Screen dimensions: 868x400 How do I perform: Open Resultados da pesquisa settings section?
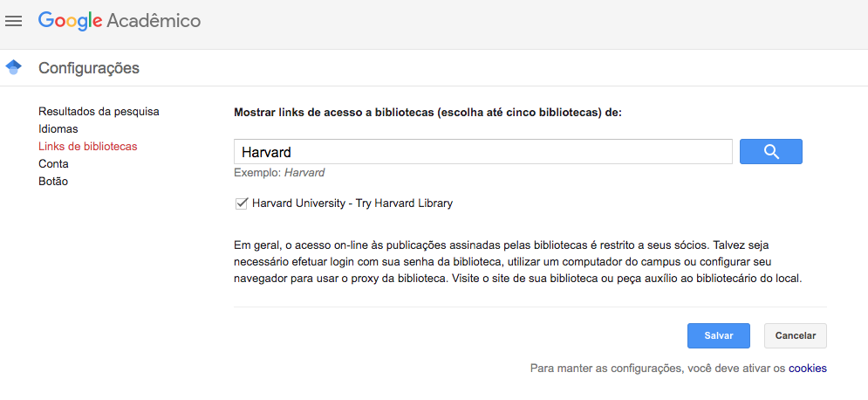click(x=99, y=112)
